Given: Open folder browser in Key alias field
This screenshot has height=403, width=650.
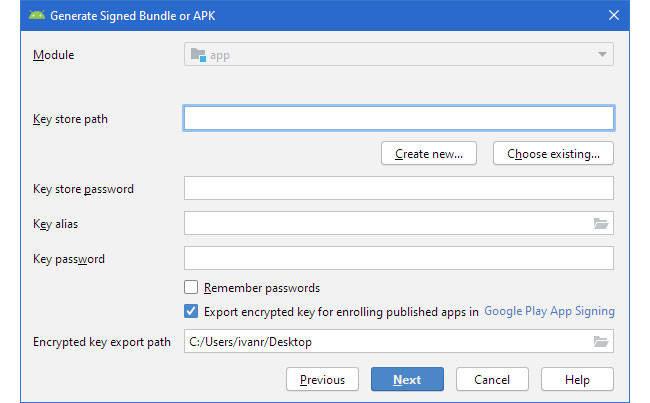Looking at the screenshot, I should click(x=601, y=223).
